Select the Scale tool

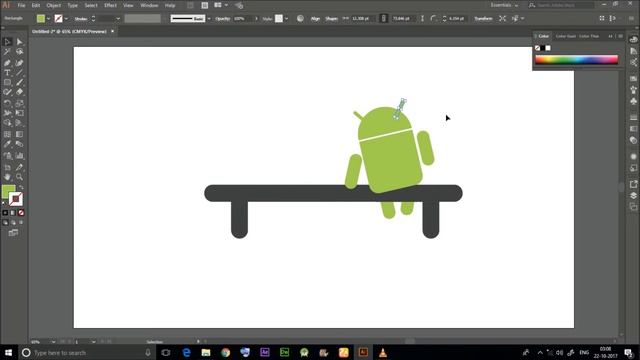[20, 103]
